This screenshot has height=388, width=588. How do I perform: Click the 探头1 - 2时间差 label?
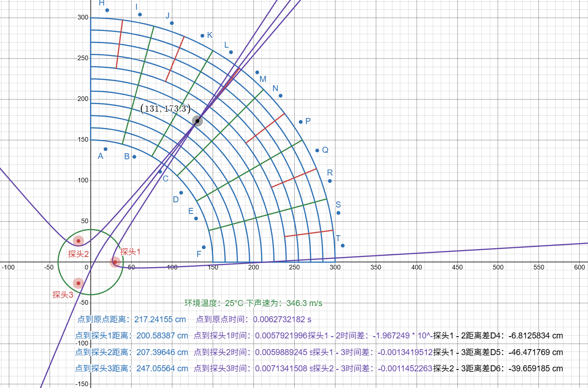pyautogui.click(x=370, y=336)
